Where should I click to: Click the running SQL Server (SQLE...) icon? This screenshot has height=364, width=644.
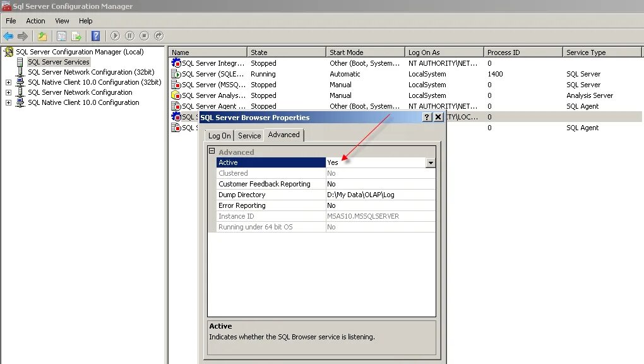pyautogui.click(x=176, y=74)
